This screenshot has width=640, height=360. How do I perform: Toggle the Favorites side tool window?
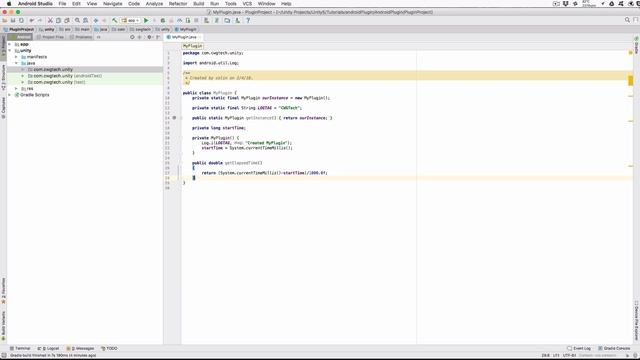click(x=3, y=291)
